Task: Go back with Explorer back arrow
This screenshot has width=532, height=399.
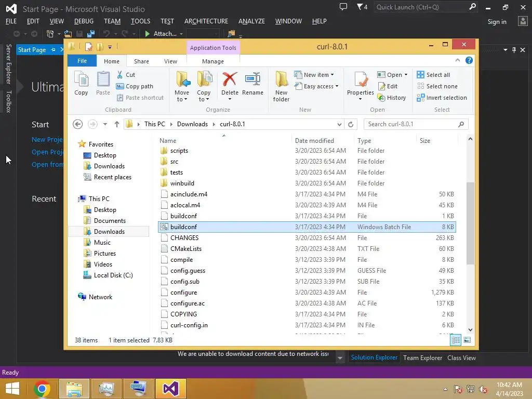Action: (x=78, y=124)
